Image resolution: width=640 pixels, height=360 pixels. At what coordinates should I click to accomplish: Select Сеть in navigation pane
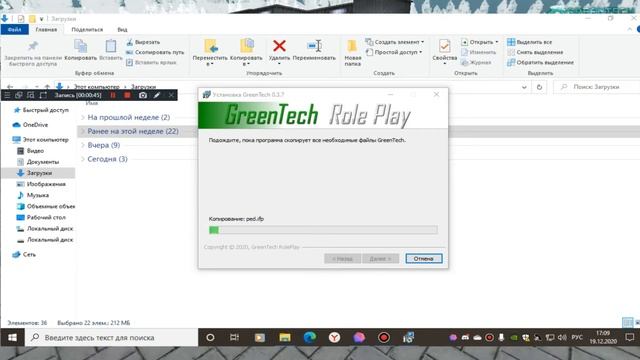click(x=24, y=255)
